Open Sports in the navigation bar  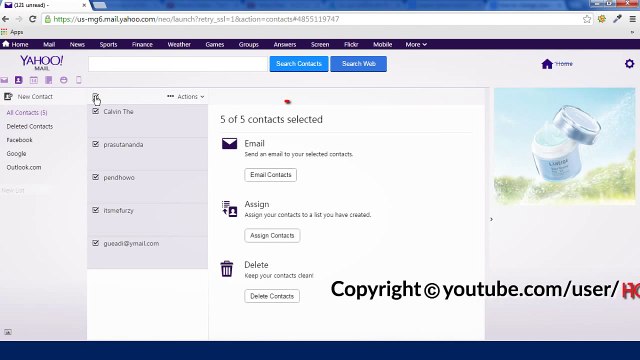tap(108, 44)
